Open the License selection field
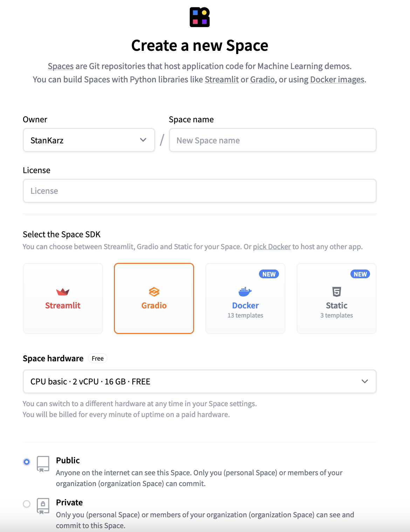 coord(200,191)
